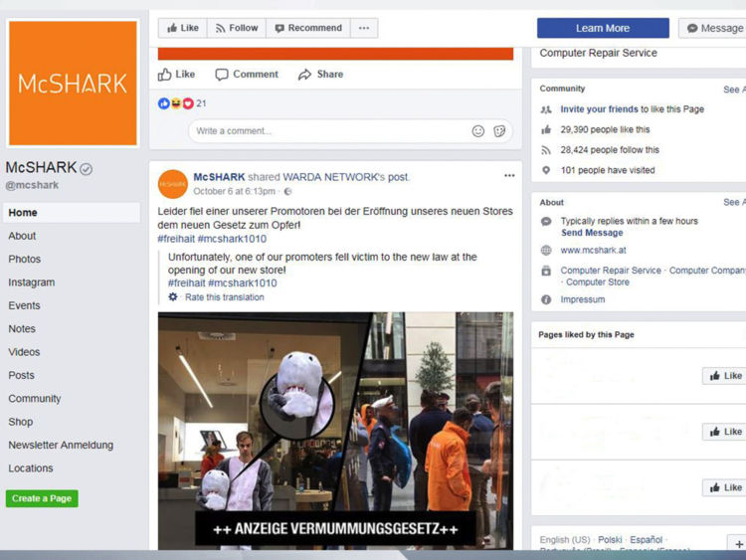Open the WARDA NETWORK's link
This screenshot has width=746, height=560.
(x=334, y=177)
